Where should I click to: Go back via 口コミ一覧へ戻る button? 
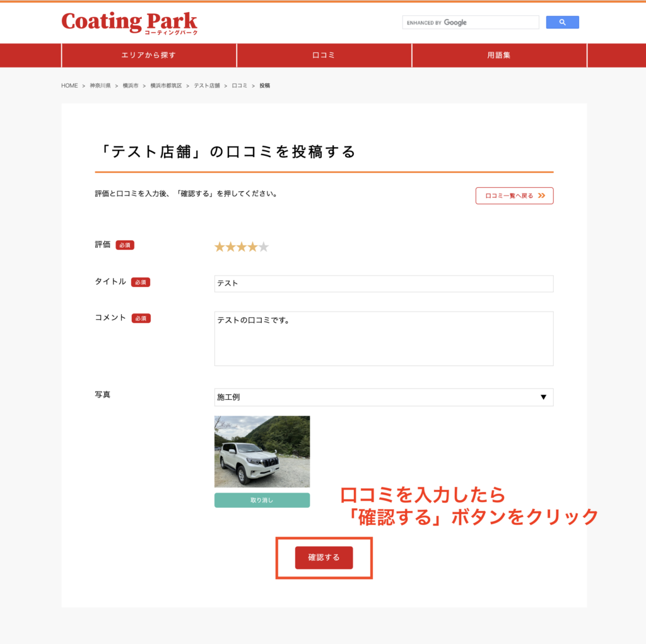click(514, 196)
